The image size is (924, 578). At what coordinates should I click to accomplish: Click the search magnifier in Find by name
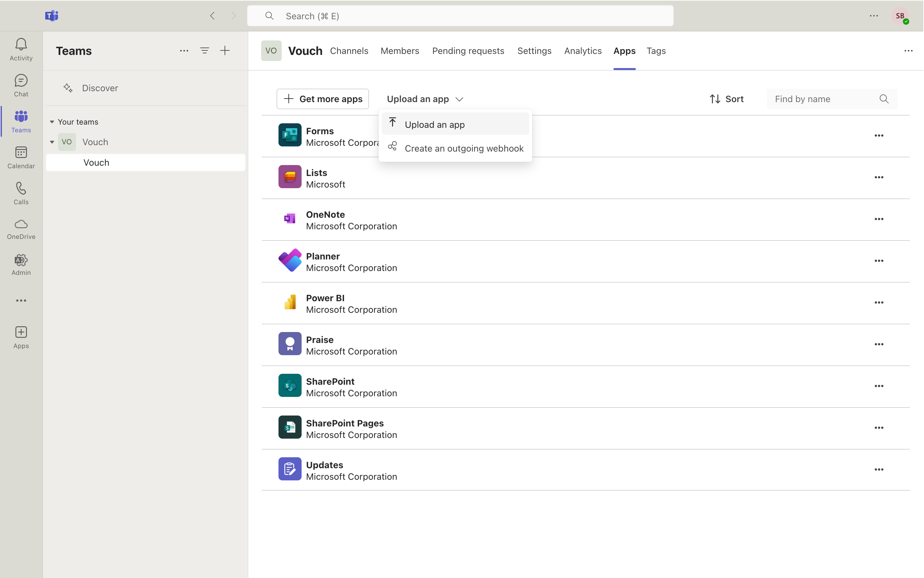click(884, 99)
